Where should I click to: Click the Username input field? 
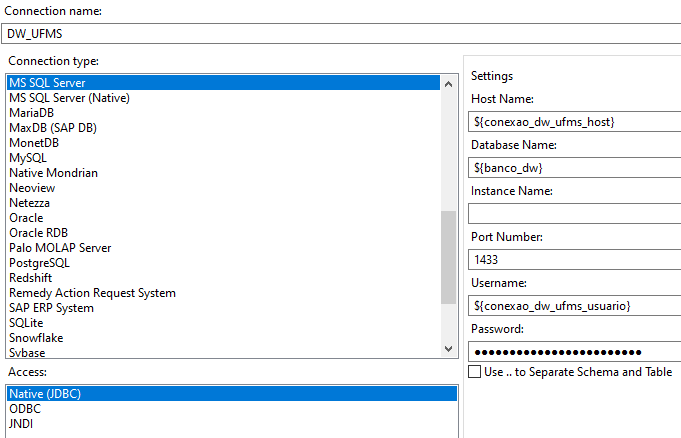[x=575, y=306]
